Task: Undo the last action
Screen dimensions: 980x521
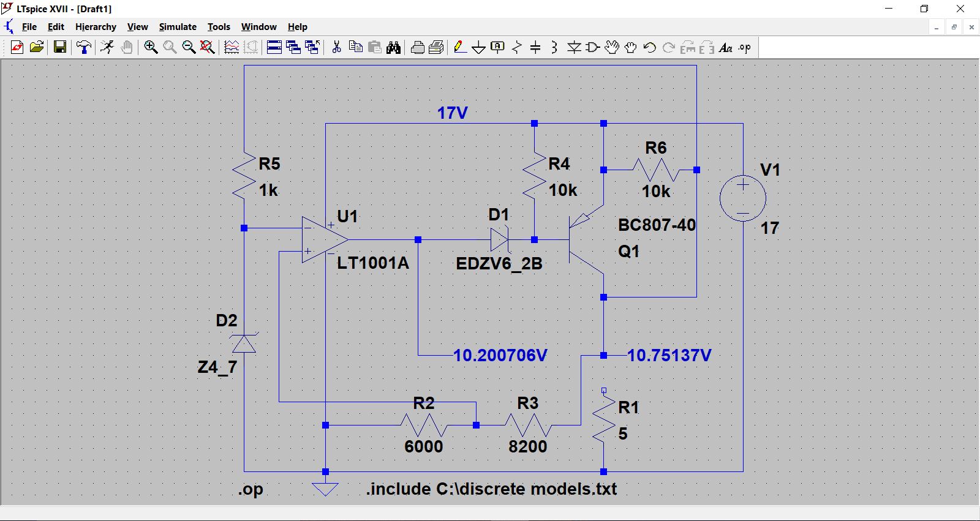Action: (x=650, y=47)
